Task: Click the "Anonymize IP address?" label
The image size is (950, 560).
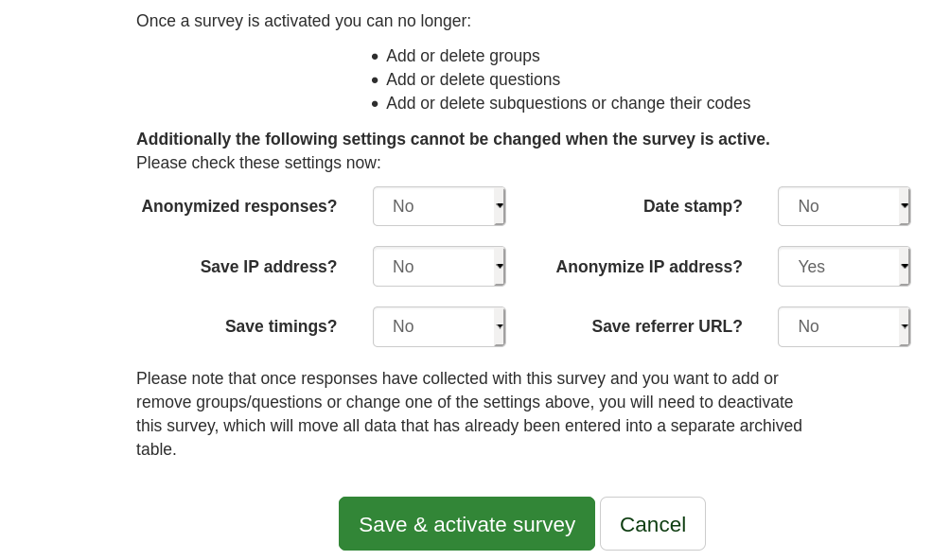Action: (649, 267)
